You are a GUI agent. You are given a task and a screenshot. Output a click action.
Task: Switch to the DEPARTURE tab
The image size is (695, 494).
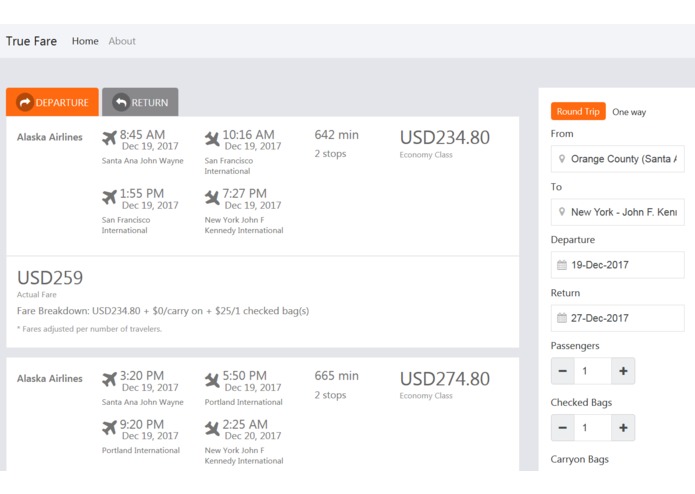coord(52,102)
